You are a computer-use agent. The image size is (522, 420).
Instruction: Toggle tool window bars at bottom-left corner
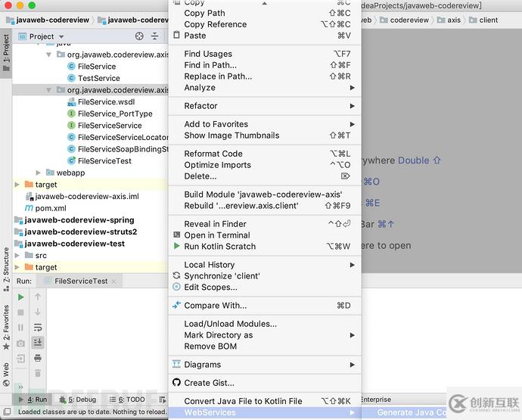pos(7,412)
